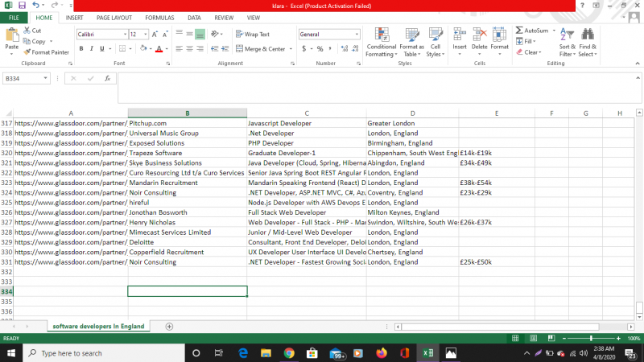Click the Merge & Center button
The image size is (644, 362).
pos(261,49)
